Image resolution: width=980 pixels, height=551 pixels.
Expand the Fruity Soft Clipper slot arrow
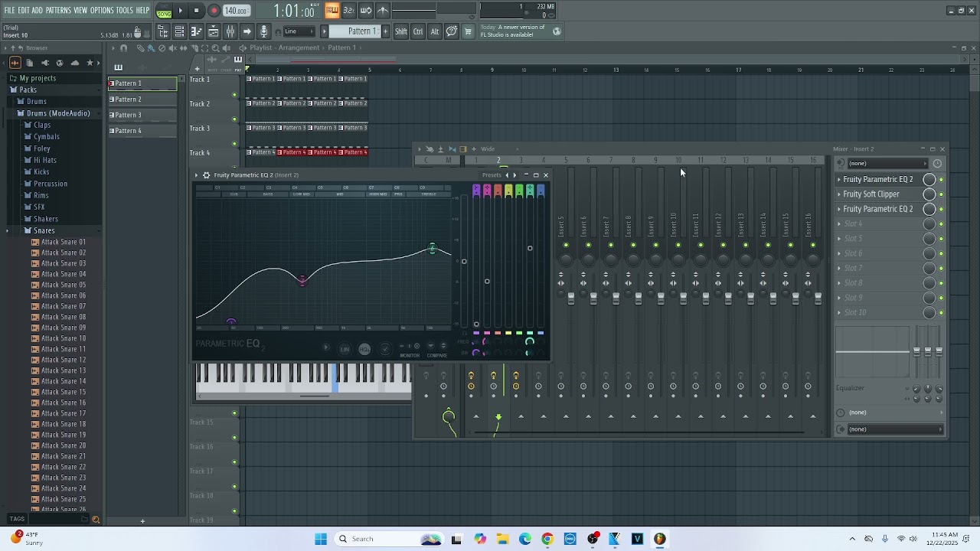pos(838,194)
